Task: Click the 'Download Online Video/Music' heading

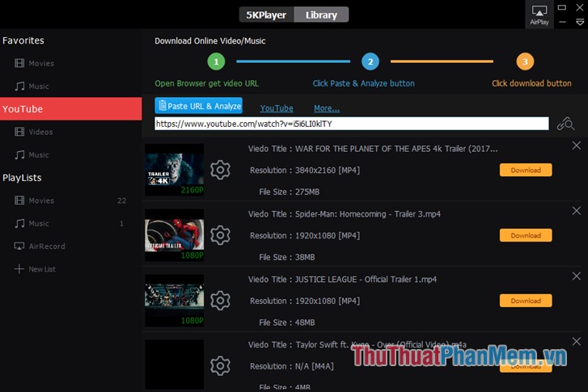Action: coord(210,41)
